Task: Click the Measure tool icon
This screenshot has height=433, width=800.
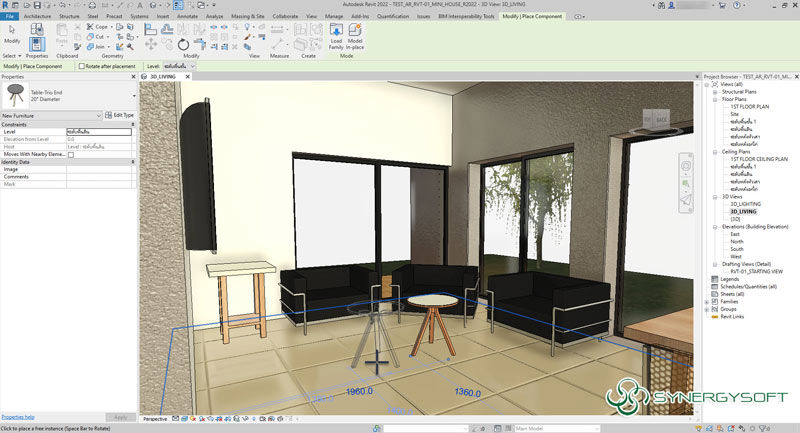Action: [x=274, y=35]
